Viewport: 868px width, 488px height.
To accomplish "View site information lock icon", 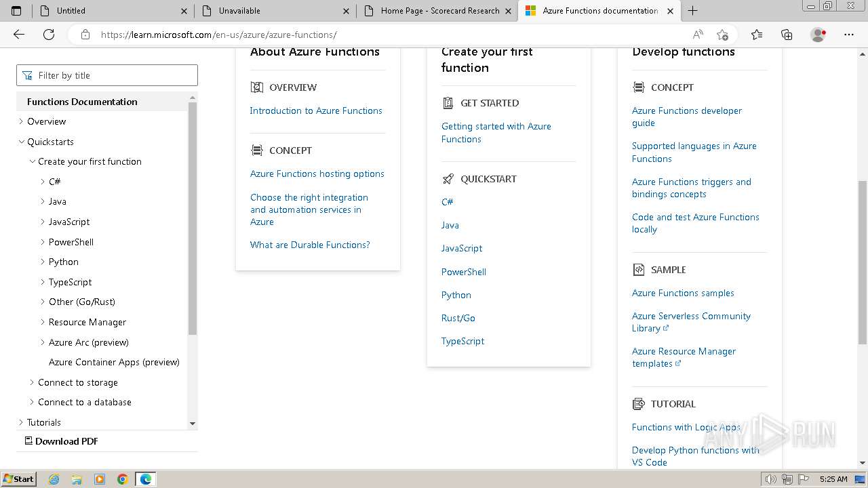I will pyautogui.click(x=85, y=35).
